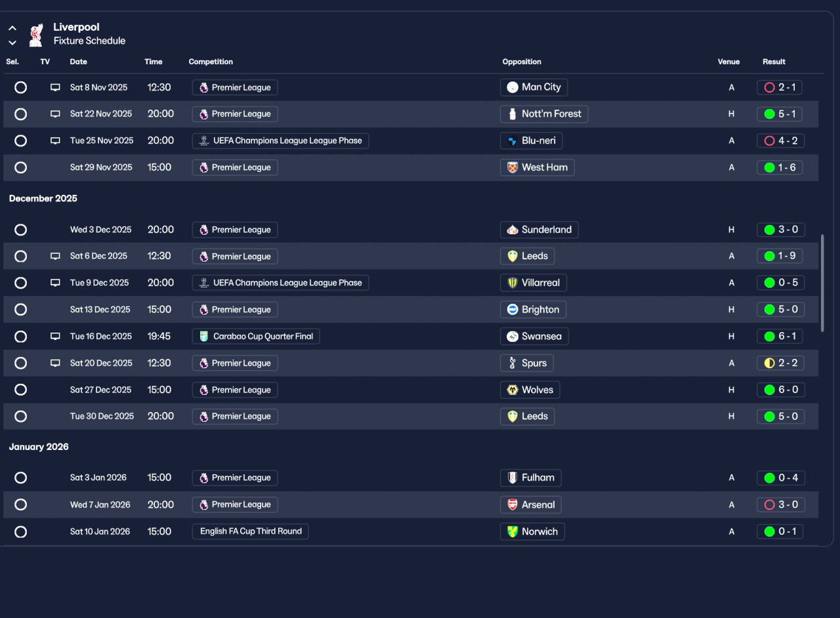Click the TV icon on the Villarreal row
Image resolution: width=840 pixels, height=618 pixels.
(55, 283)
